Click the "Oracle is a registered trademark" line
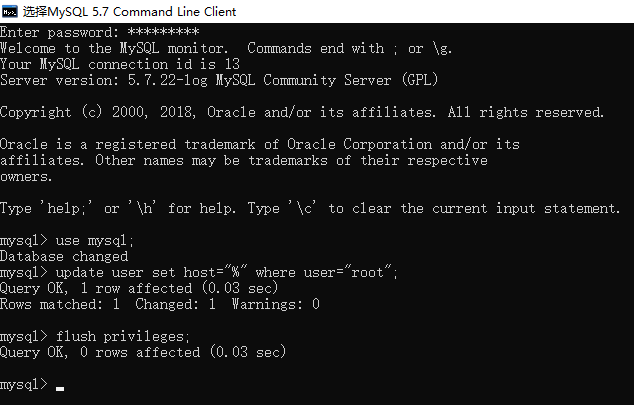Screen dimensions: 634x405 tap(260, 144)
